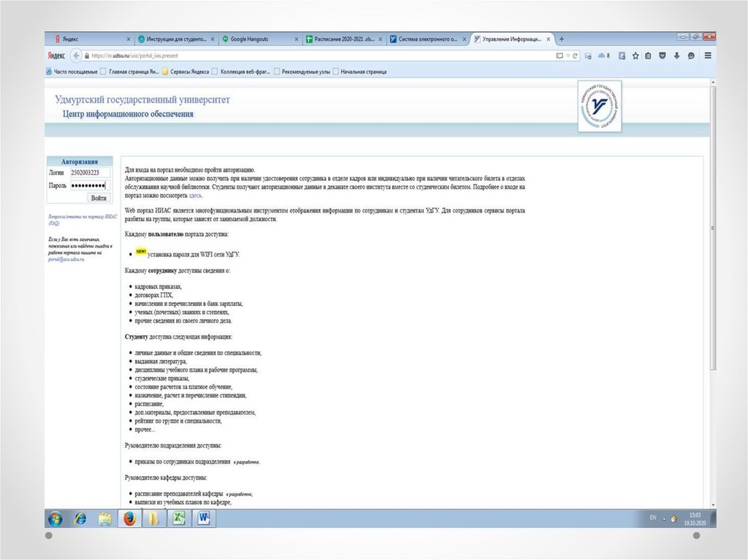Follow the здесь link in the text
The image size is (748, 560).
(x=195, y=196)
